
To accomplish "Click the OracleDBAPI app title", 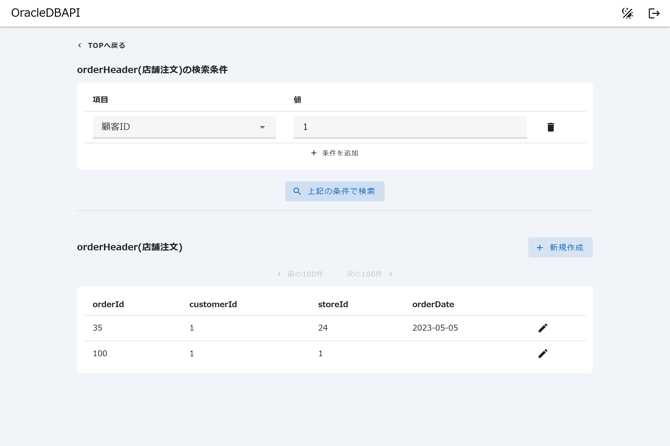I will (46, 13).
